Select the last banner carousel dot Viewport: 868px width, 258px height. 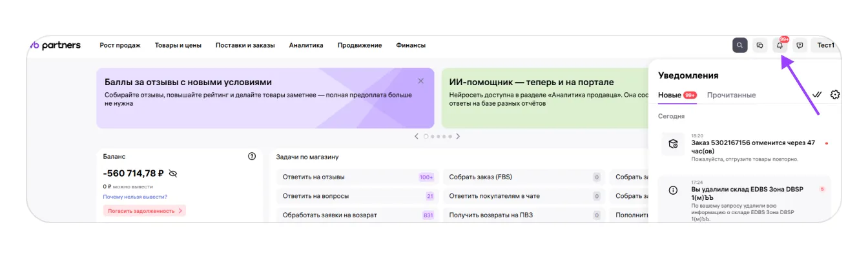click(x=449, y=136)
